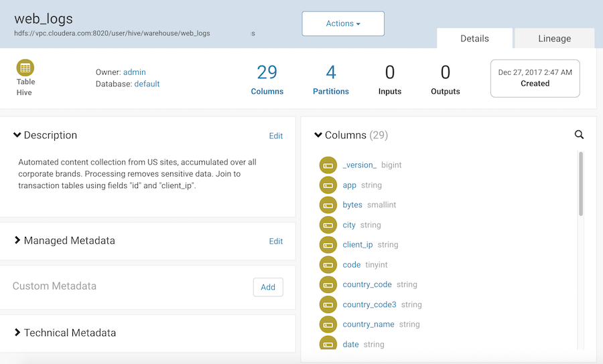Click the Hive table icon

click(x=25, y=68)
